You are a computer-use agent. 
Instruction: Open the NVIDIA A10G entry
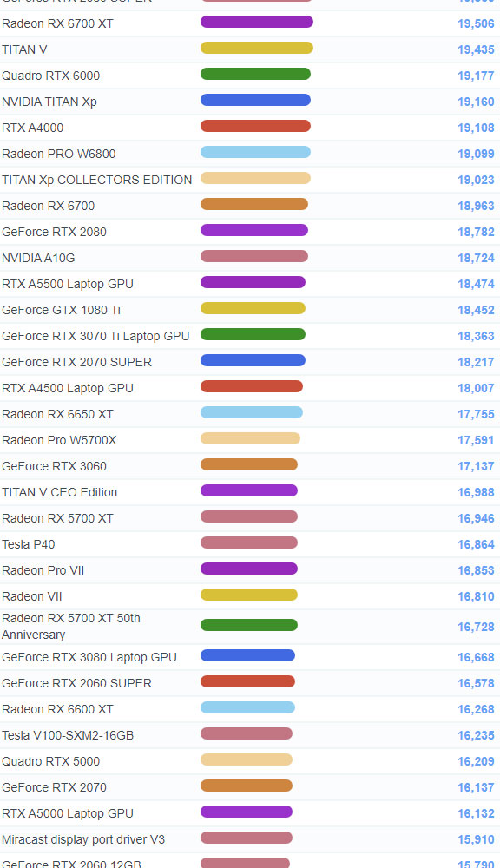pyautogui.click(x=38, y=258)
